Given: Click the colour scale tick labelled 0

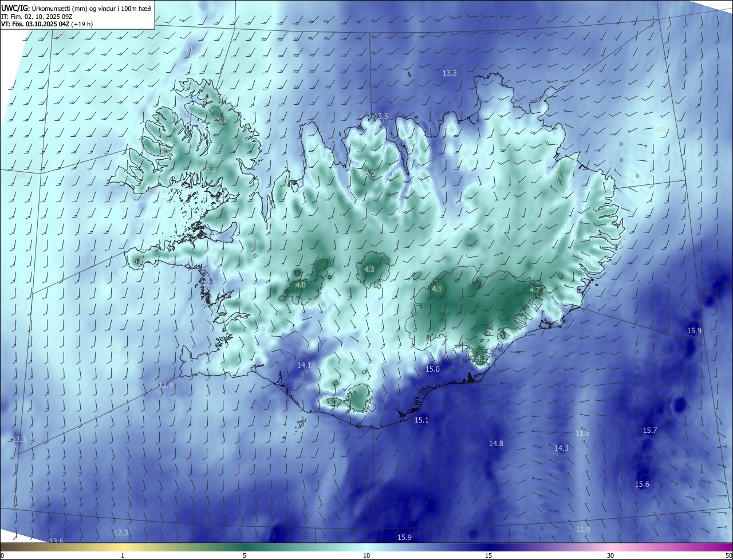Looking at the screenshot, I should (x=2, y=555).
